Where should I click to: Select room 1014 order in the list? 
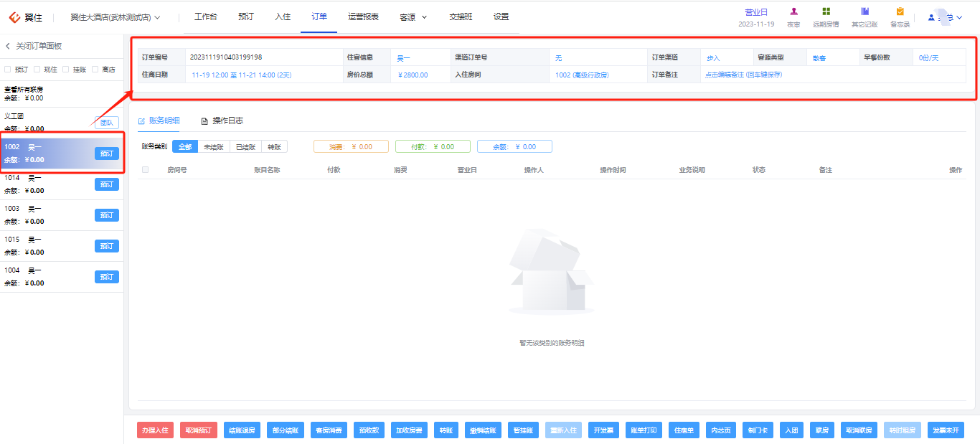tap(62, 184)
